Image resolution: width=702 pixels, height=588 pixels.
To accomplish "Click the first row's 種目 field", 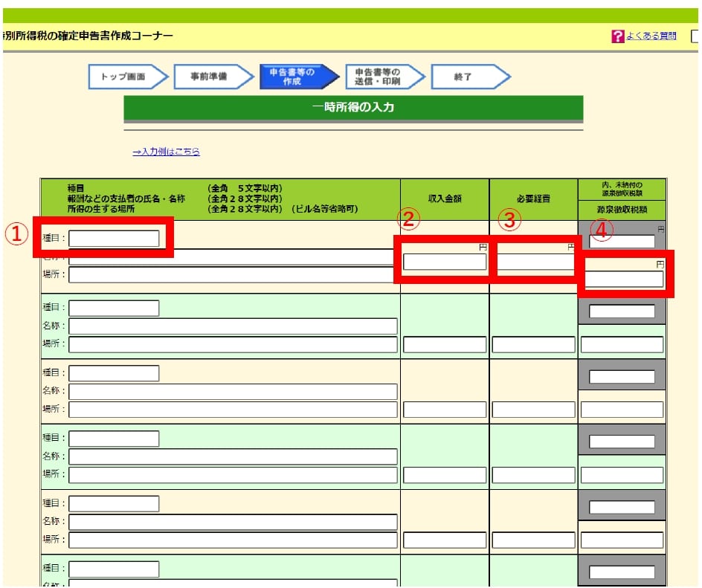I will (x=114, y=238).
